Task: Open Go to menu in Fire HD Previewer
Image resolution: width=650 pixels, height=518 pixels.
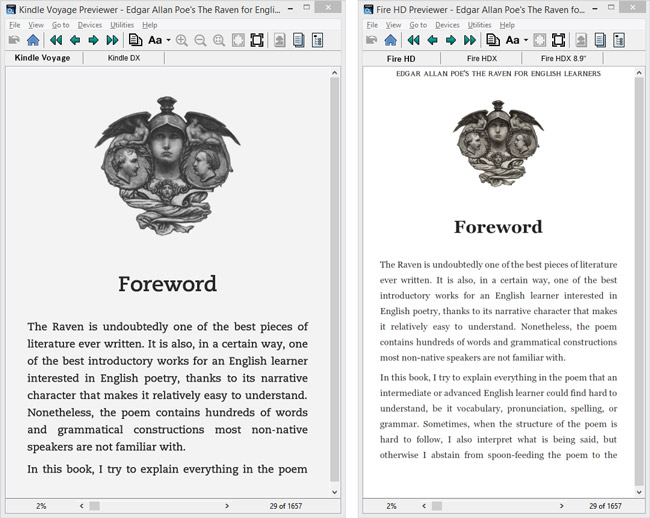Action: coord(418,25)
